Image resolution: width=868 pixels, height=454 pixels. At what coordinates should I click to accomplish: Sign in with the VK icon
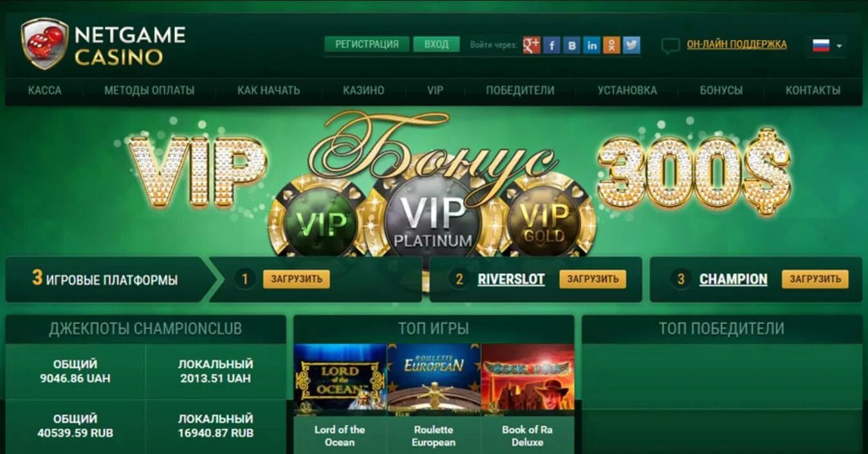point(571,45)
